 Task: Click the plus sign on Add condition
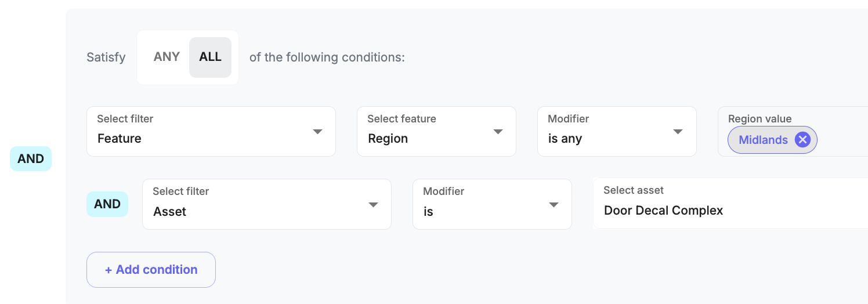108,270
